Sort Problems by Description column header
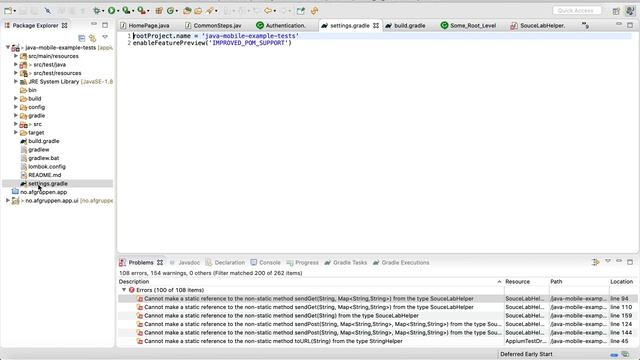 310,282
